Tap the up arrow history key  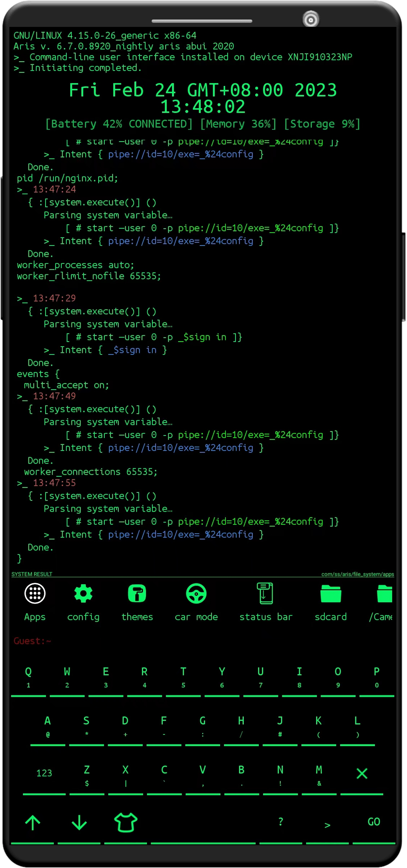pos(33,822)
